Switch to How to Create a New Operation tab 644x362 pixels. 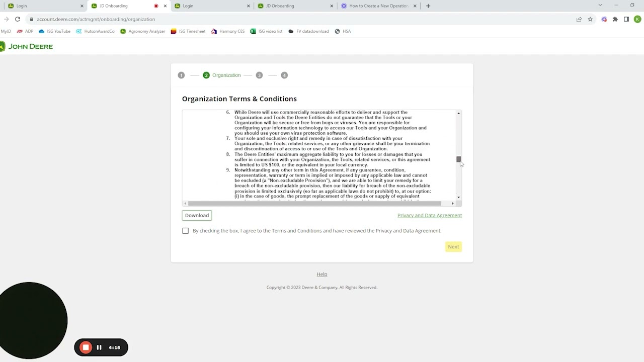tap(377, 6)
